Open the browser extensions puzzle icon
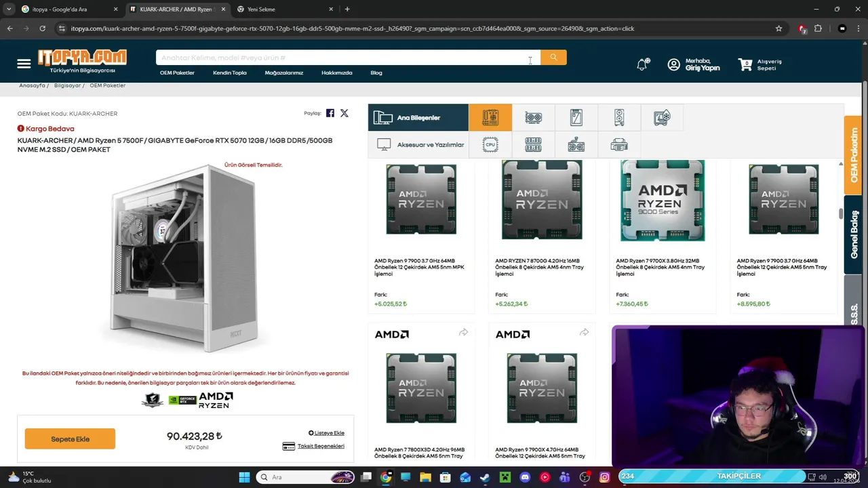The height and width of the screenshot is (488, 868). coord(818,28)
